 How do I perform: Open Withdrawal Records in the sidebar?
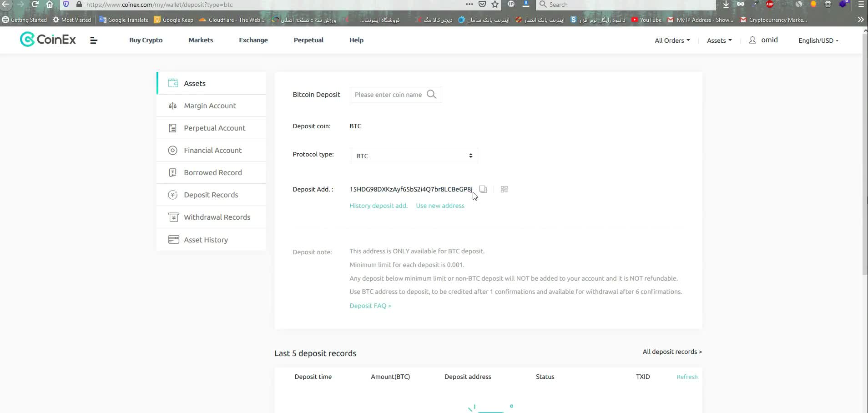tap(217, 217)
